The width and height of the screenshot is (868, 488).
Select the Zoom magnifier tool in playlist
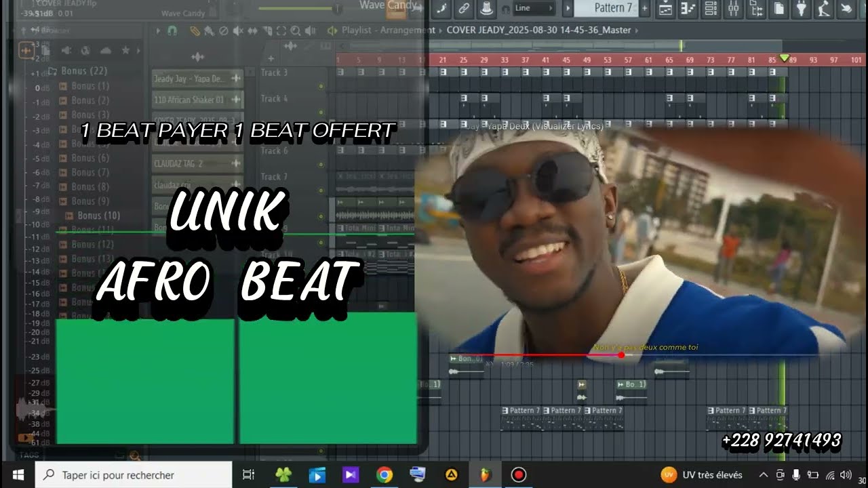point(296,30)
